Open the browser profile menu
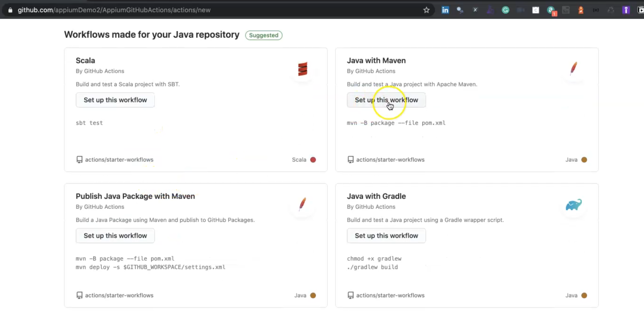644x319 pixels. coord(626,10)
